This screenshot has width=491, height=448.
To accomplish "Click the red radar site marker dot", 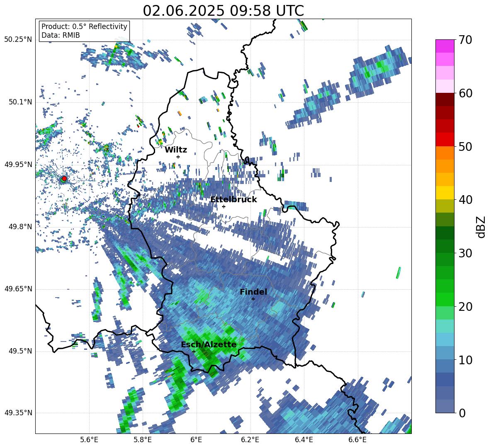I will (64, 179).
